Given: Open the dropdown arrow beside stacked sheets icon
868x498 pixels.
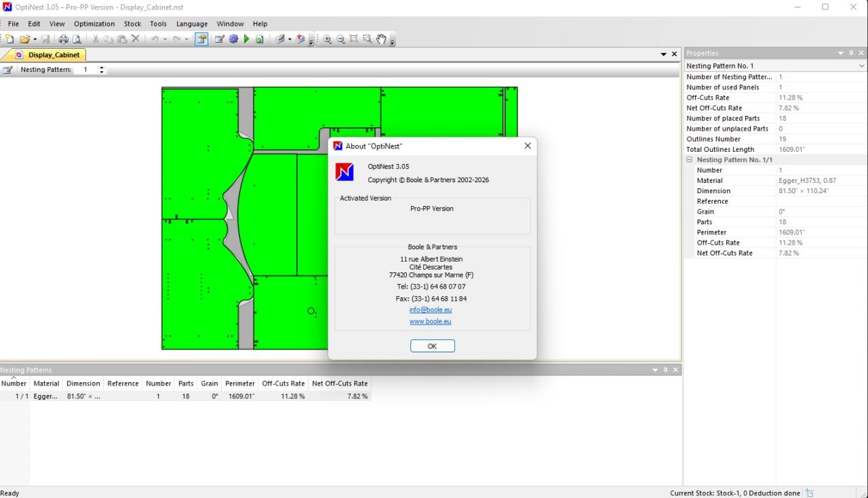Looking at the screenshot, I should [290, 39].
